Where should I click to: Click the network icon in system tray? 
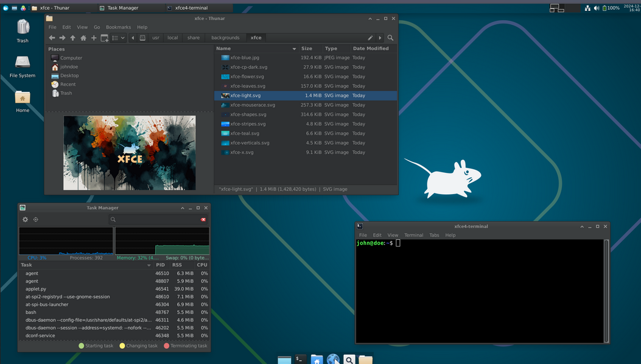587,8
